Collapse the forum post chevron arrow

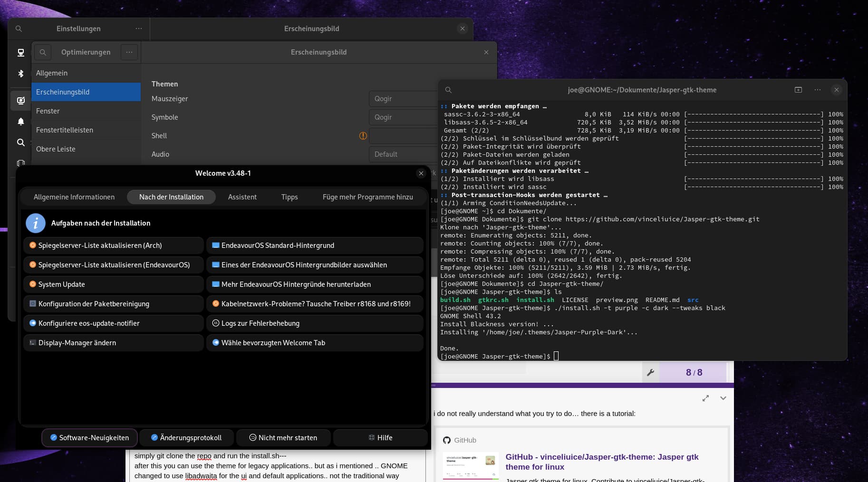pos(723,398)
